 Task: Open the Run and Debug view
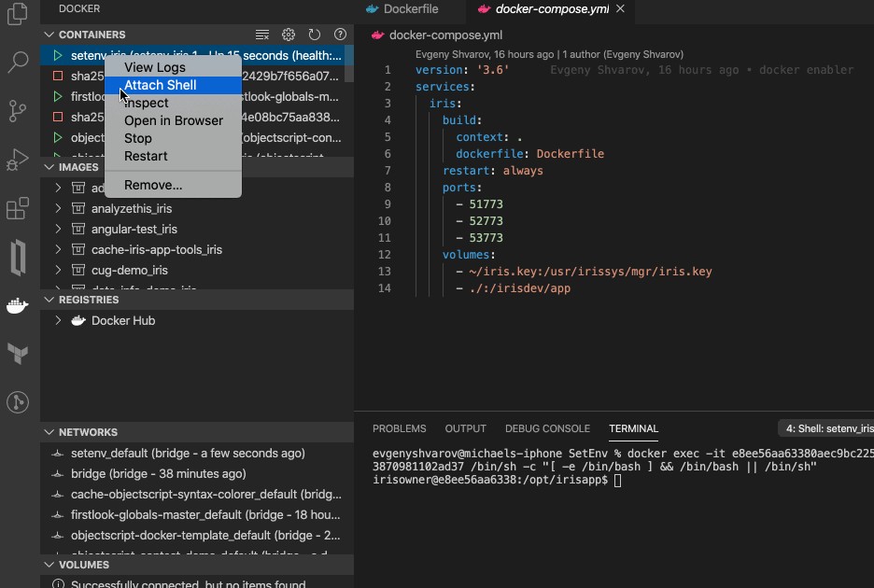coord(18,160)
